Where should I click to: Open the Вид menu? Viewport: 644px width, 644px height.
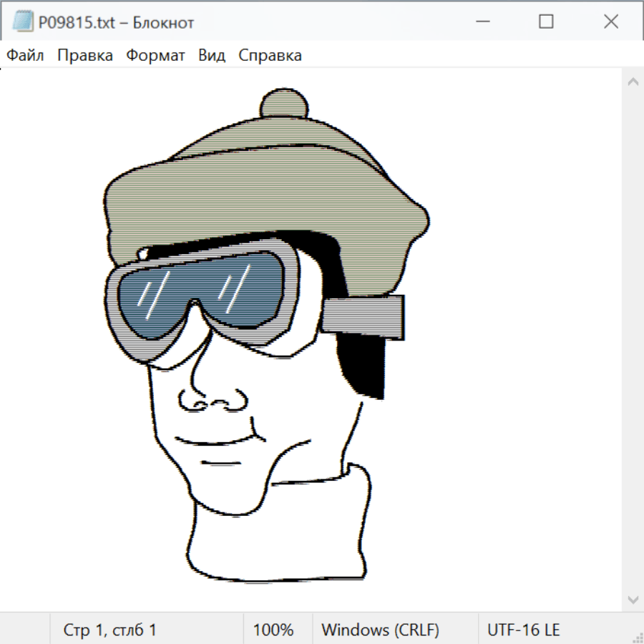(x=211, y=56)
